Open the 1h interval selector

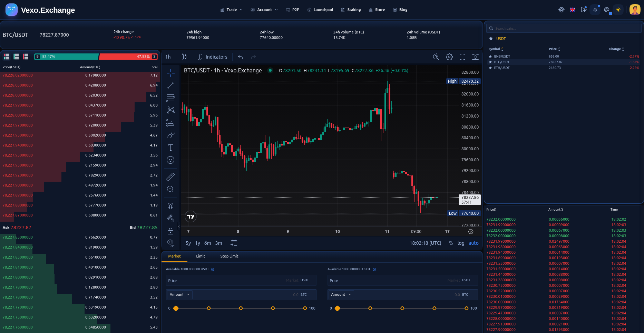tap(168, 57)
